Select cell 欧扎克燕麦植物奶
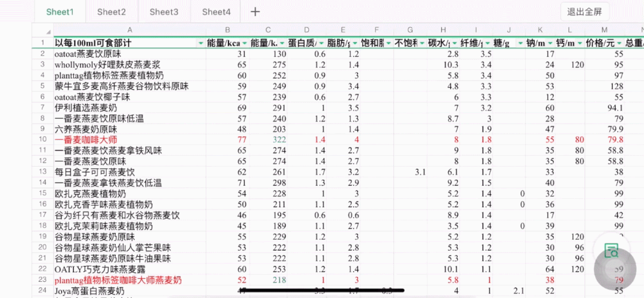This screenshot has height=298, width=644. click(129, 193)
